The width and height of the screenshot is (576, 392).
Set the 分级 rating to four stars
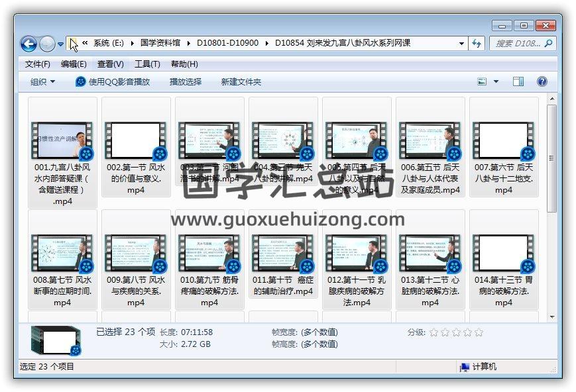(468, 332)
